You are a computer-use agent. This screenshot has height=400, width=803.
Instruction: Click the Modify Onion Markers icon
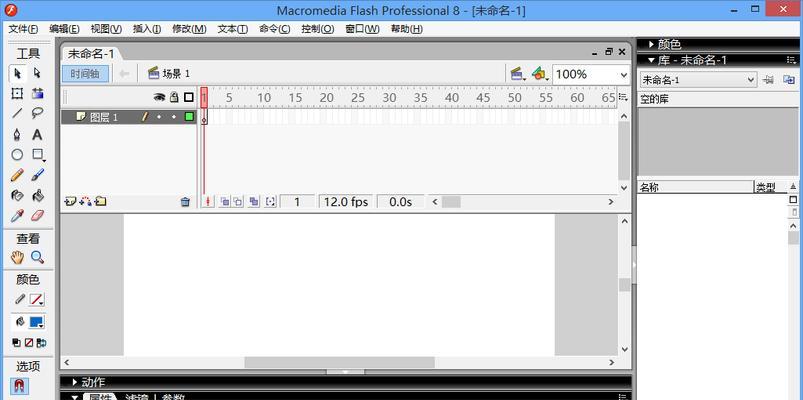point(270,202)
